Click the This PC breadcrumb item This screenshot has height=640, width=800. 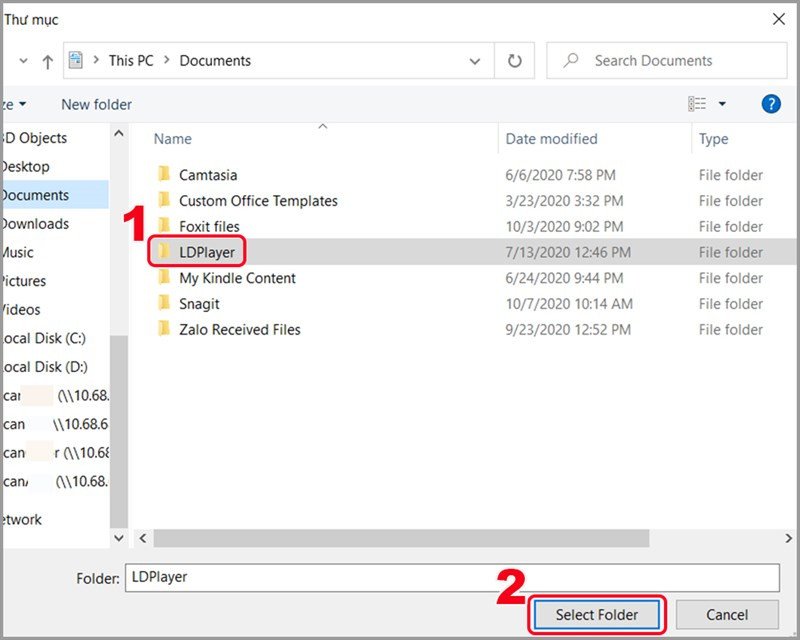(130, 60)
